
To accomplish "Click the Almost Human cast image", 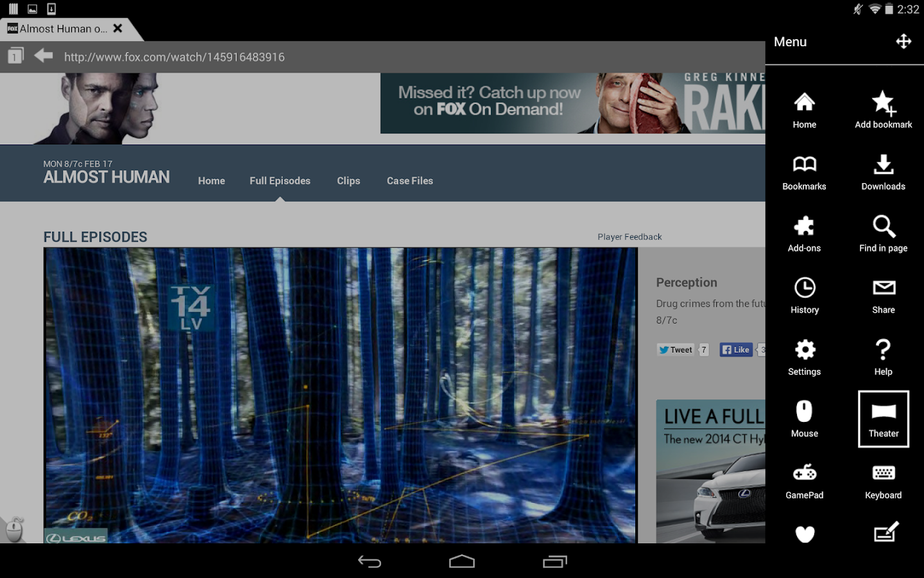I will [x=96, y=108].
